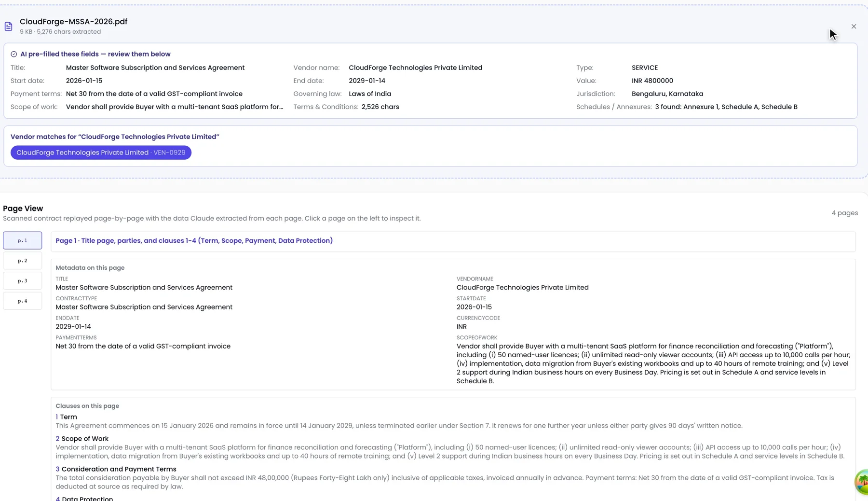Click the VENDORNAME metadata value
Image resolution: width=868 pixels, height=501 pixels.
pos(522,287)
